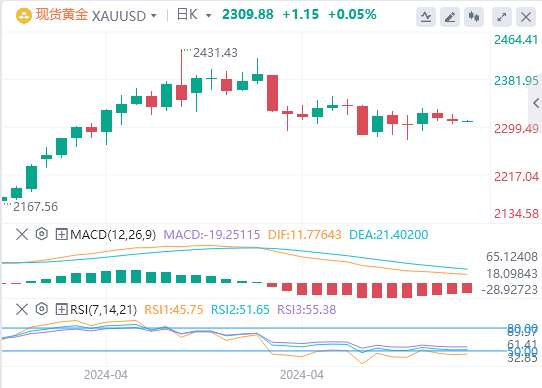Remove the RSI indicator panel

coord(22,309)
